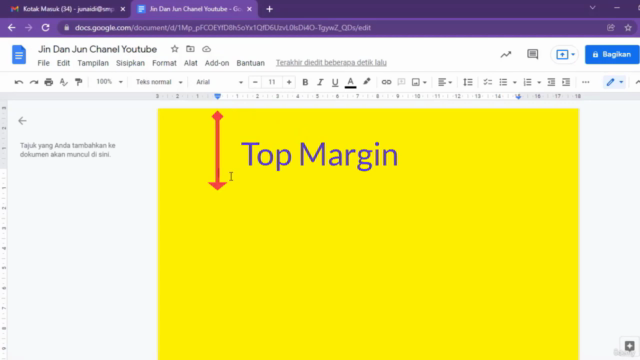
Task: Decrease font size with minus button
Action: [x=255, y=82]
